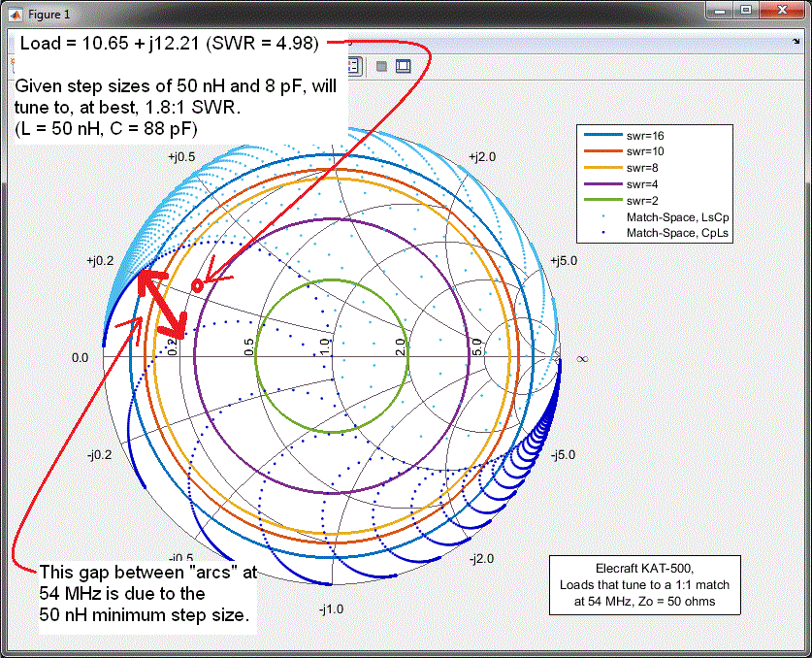Click the +j2.0 reactance label
Viewport: 812px width, 658px height.
pyautogui.click(x=481, y=157)
